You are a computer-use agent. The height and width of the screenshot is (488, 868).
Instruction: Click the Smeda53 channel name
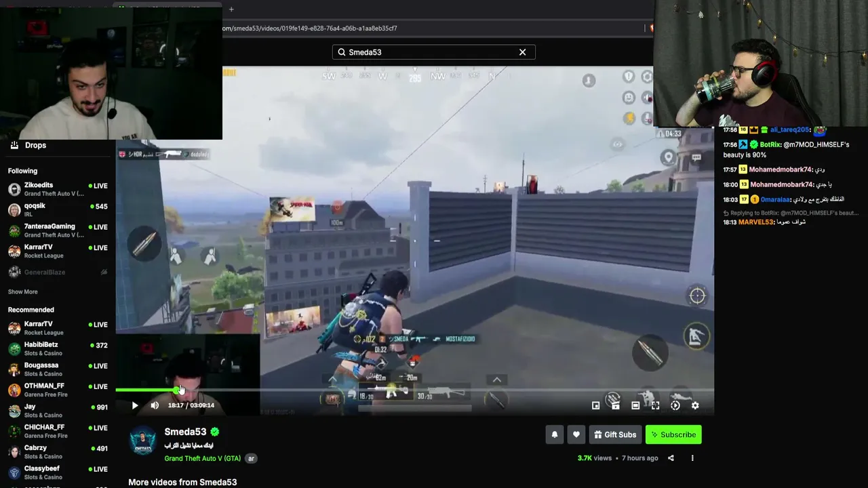[x=185, y=432]
